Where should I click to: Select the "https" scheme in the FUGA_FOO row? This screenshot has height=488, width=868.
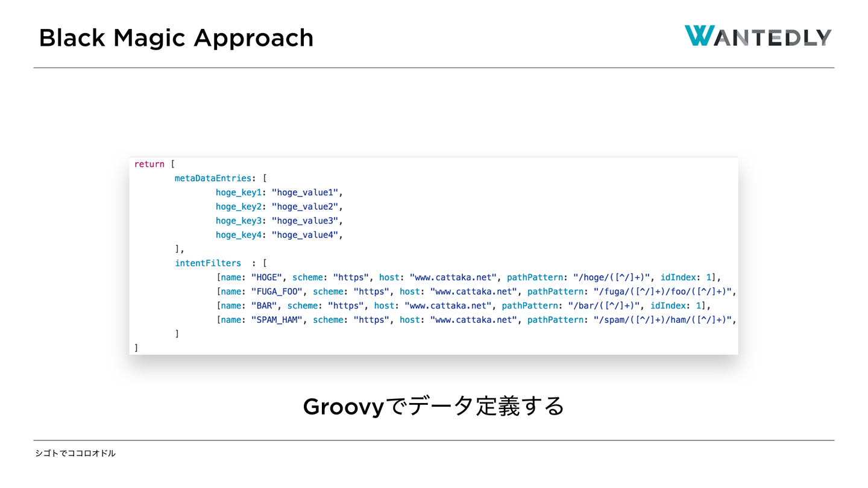tap(371, 292)
